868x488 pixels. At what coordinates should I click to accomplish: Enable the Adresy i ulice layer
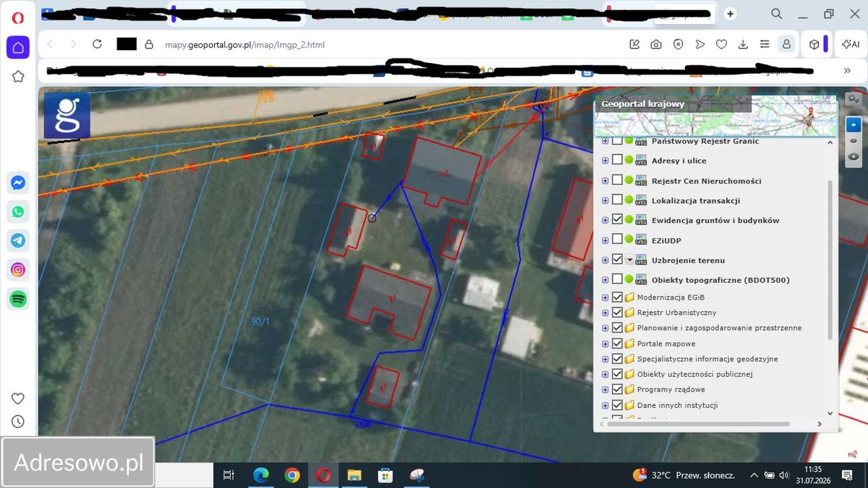click(x=617, y=161)
